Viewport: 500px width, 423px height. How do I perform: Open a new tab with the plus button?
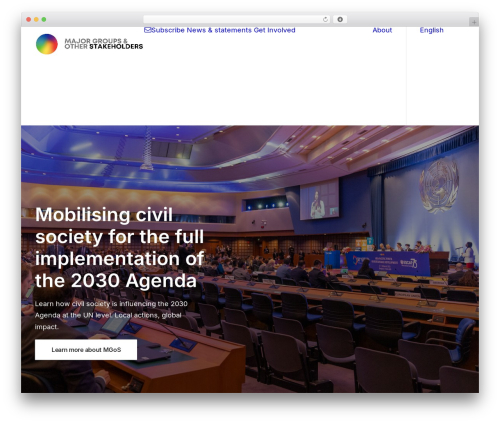474,22
